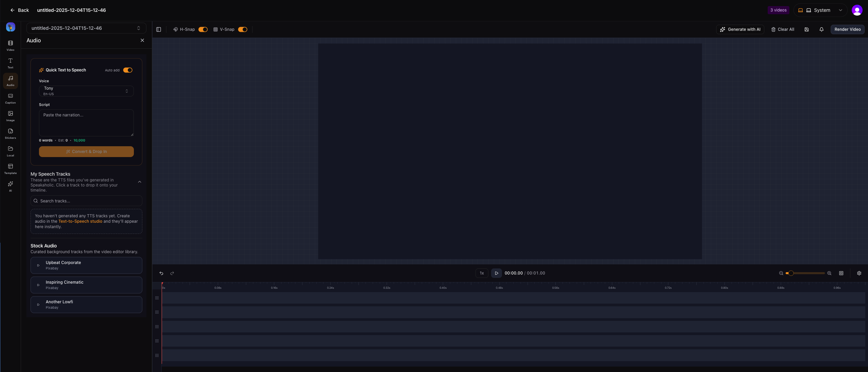Open the Text-to-Speech studio link
The width and height of the screenshot is (868, 372).
(x=80, y=221)
